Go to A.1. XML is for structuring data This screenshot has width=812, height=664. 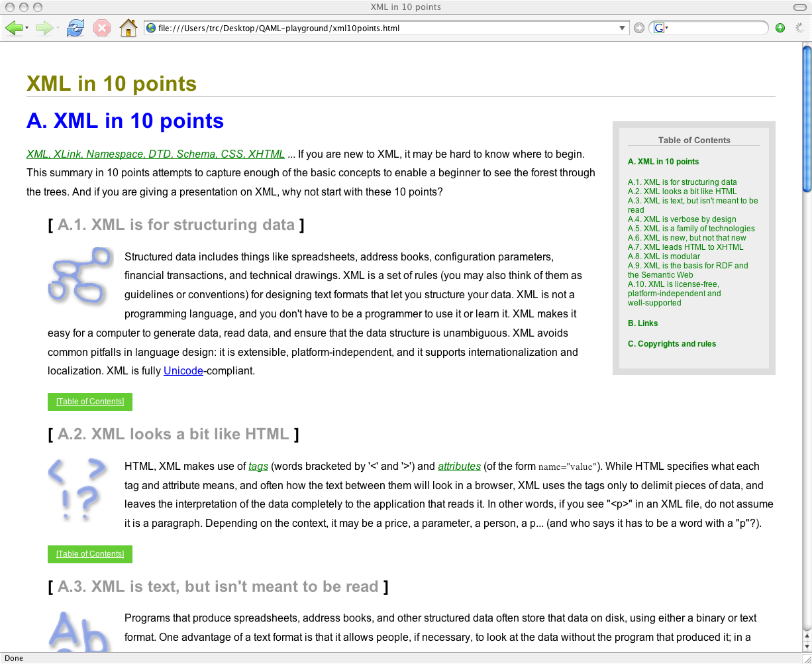pyautogui.click(x=682, y=182)
